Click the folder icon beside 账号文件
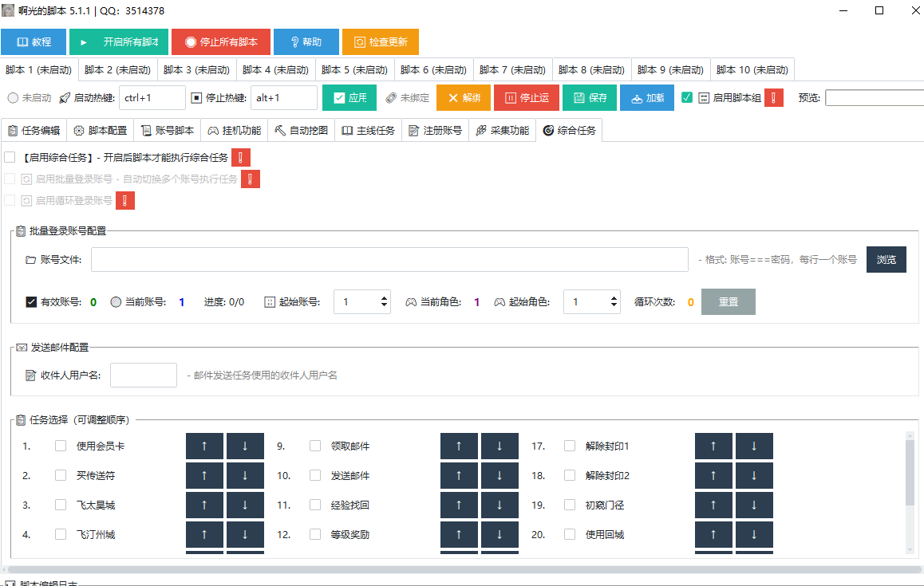 (30, 260)
